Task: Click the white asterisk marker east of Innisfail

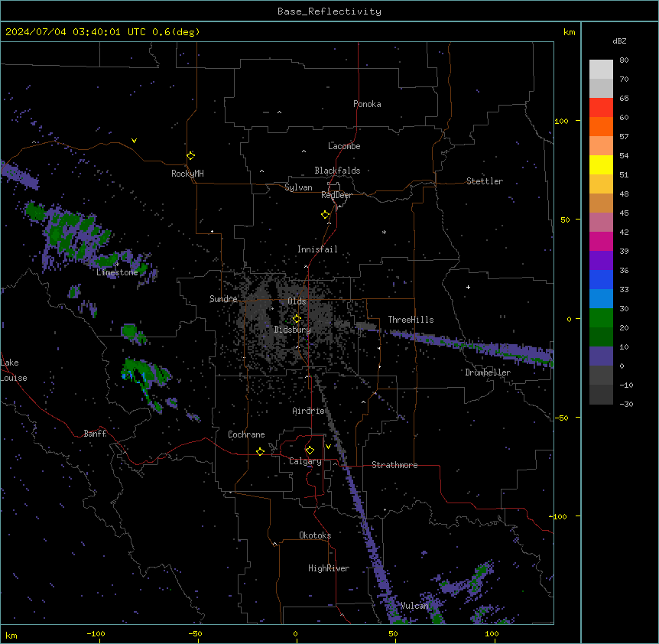Action: 384,232
